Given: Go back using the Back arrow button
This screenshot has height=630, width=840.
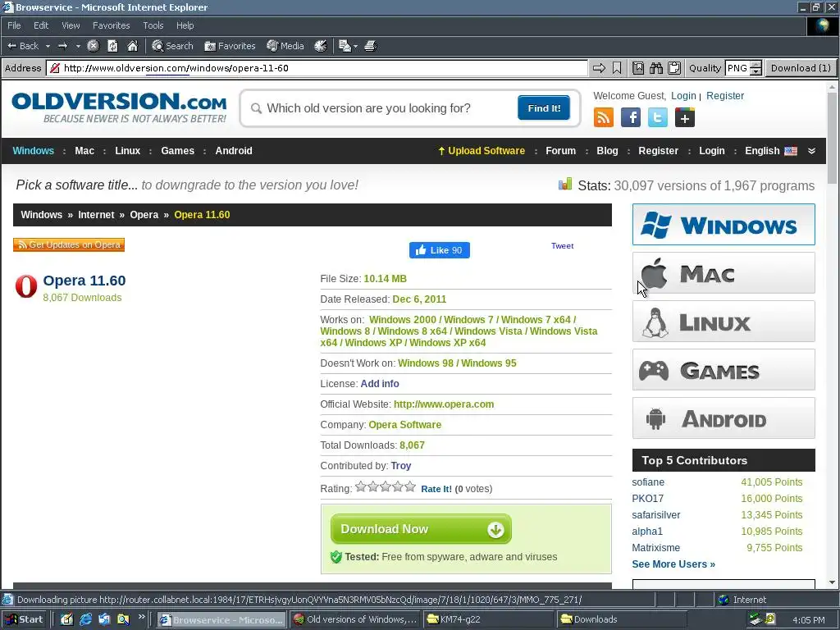Looking at the screenshot, I should point(22,46).
